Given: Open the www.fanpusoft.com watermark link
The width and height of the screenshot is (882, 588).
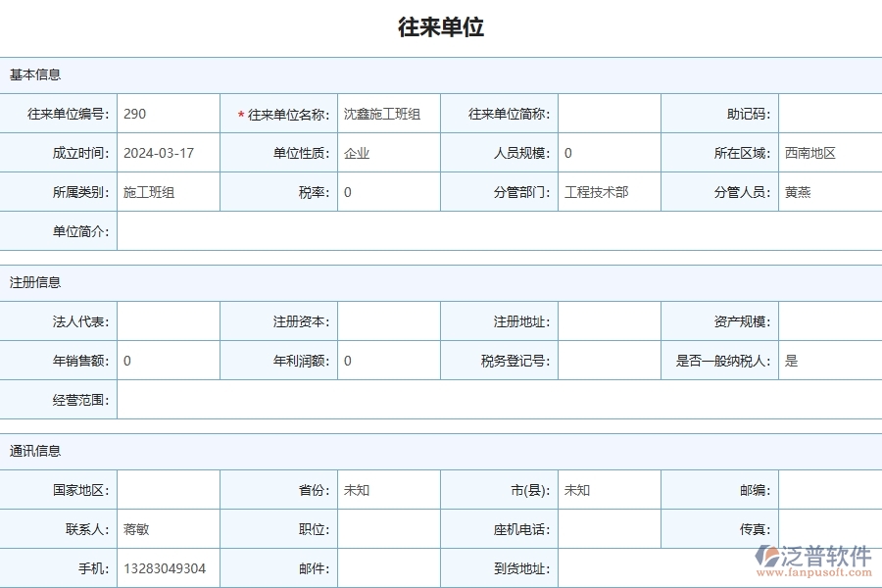Looking at the screenshot, I should [817, 573].
